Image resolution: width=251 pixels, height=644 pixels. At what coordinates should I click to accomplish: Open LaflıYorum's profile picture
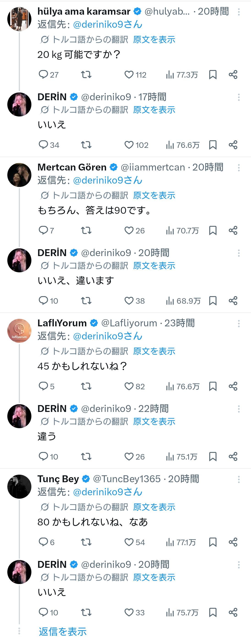click(x=19, y=331)
